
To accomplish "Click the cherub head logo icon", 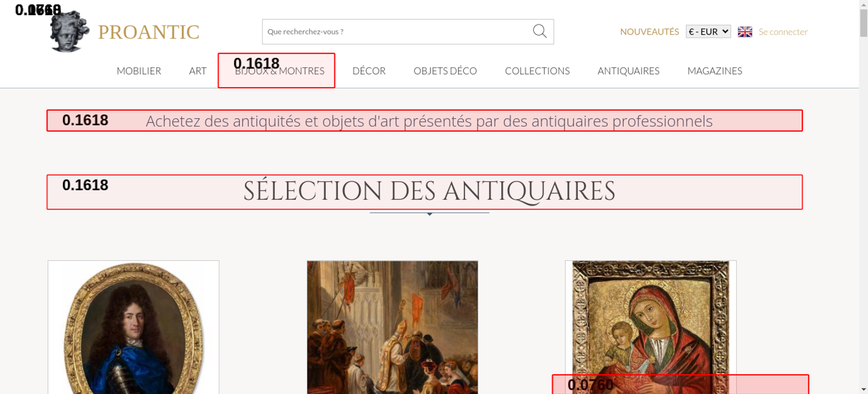I will click(x=69, y=32).
